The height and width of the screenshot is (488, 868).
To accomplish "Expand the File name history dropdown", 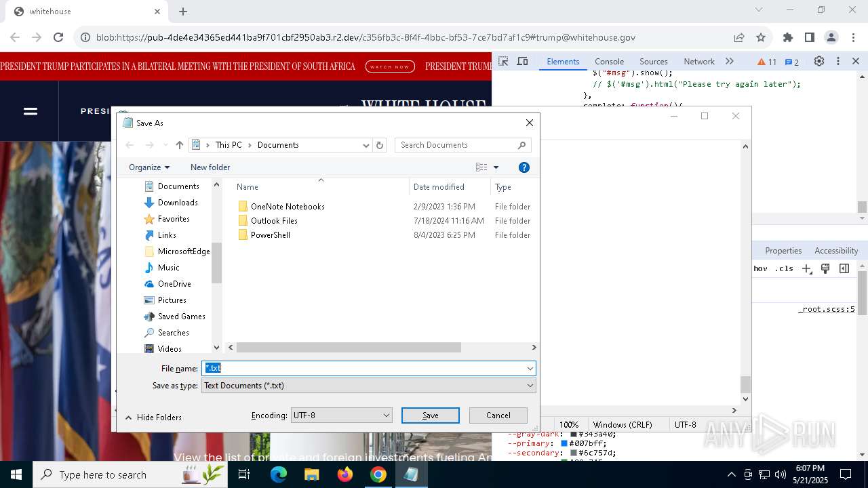I will tap(530, 369).
